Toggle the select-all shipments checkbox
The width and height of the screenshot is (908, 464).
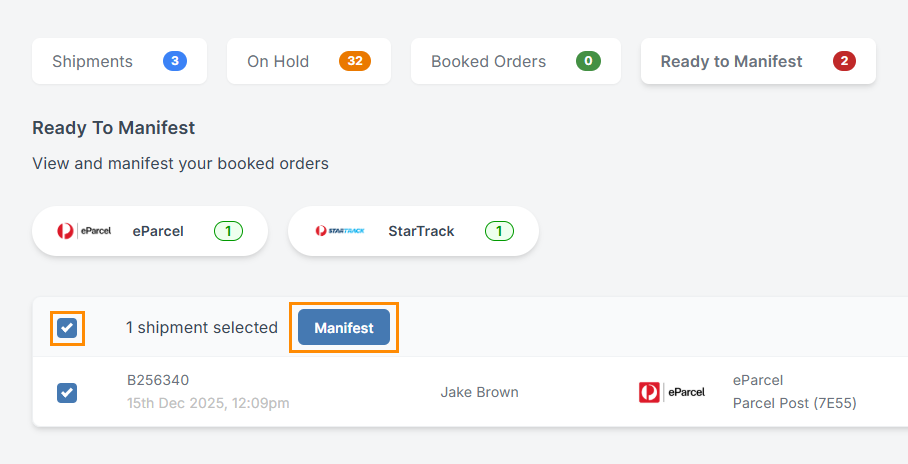(67, 328)
